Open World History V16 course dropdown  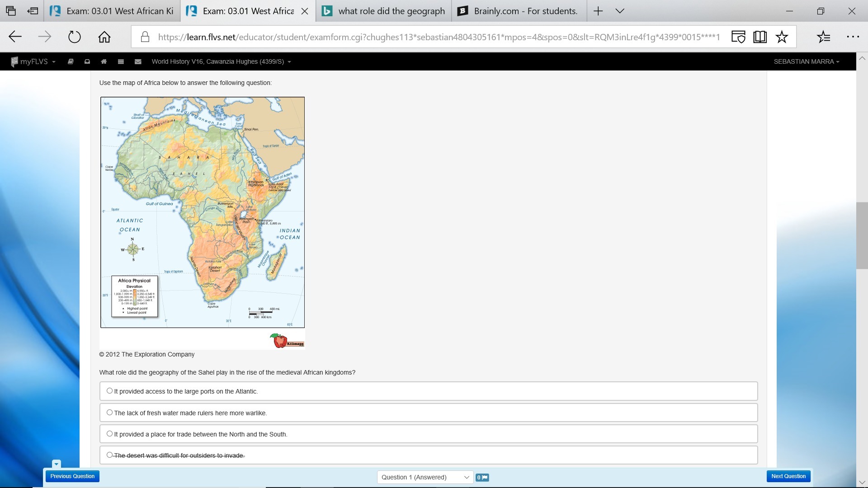pyautogui.click(x=221, y=62)
